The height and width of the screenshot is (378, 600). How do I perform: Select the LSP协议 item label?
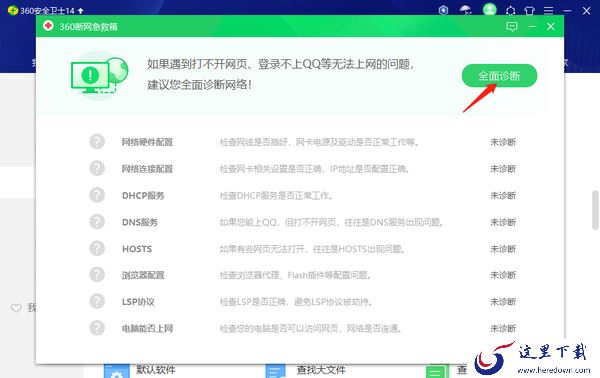tap(138, 302)
